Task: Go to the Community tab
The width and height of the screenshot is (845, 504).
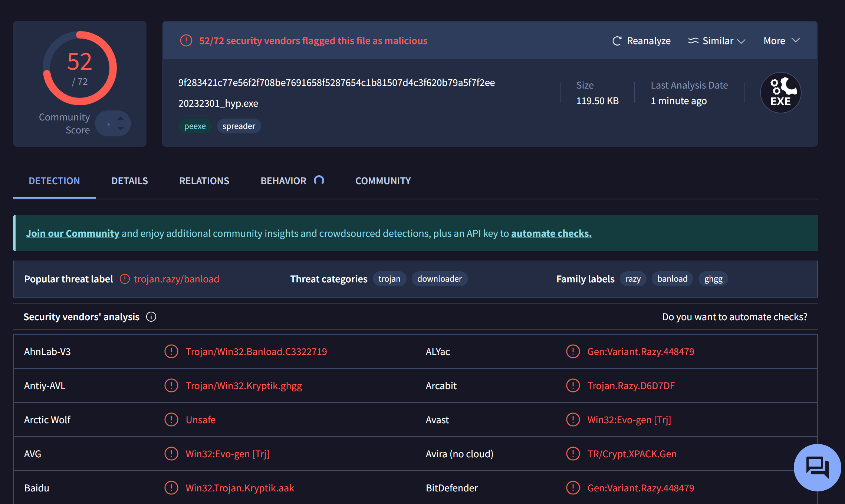Action: pyautogui.click(x=383, y=181)
